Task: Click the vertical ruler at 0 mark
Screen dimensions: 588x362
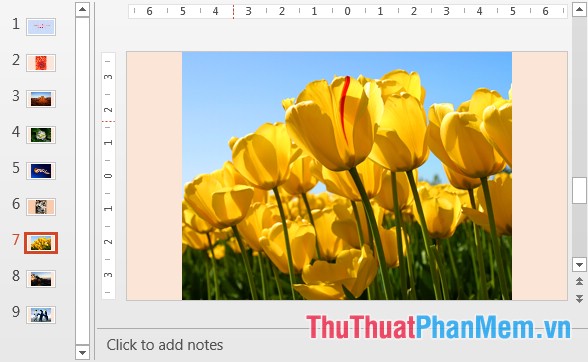Action: [x=108, y=176]
